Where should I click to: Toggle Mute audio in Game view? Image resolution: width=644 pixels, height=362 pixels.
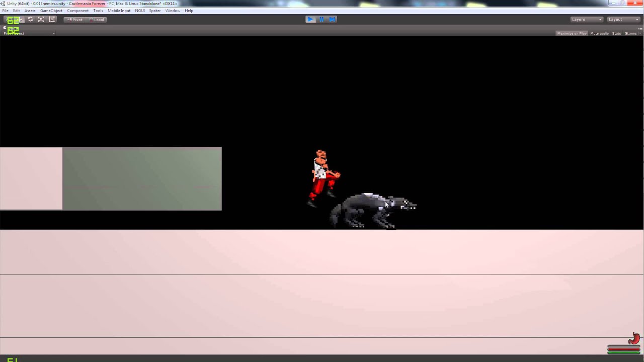(599, 33)
